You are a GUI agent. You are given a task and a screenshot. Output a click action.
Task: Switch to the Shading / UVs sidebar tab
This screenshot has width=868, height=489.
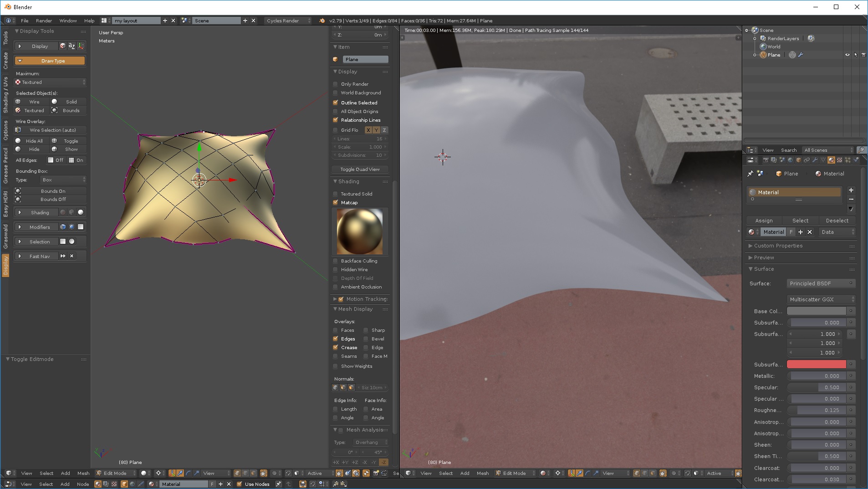(x=5, y=94)
